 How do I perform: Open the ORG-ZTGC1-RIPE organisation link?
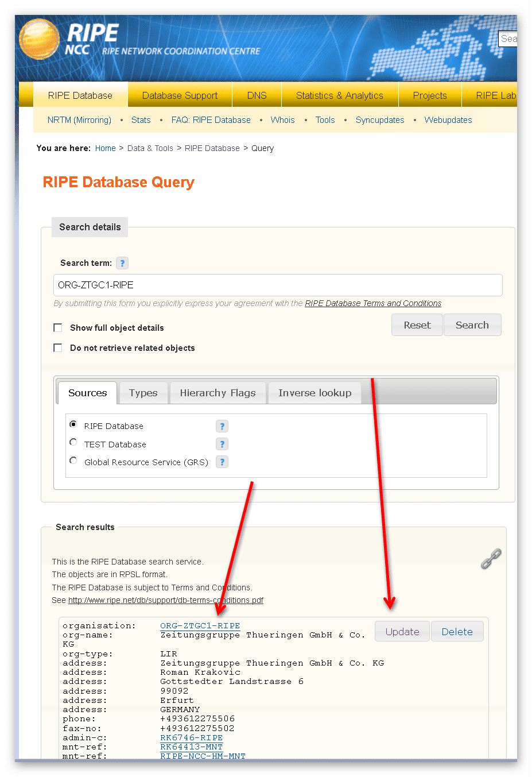pyautogui.click(x=200, y=626)
